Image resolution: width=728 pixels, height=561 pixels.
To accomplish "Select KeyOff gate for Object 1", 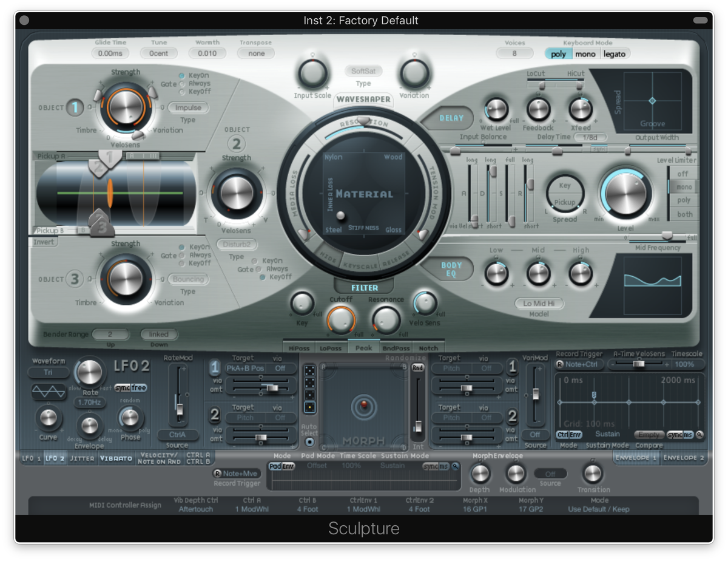I will point(182,92).
